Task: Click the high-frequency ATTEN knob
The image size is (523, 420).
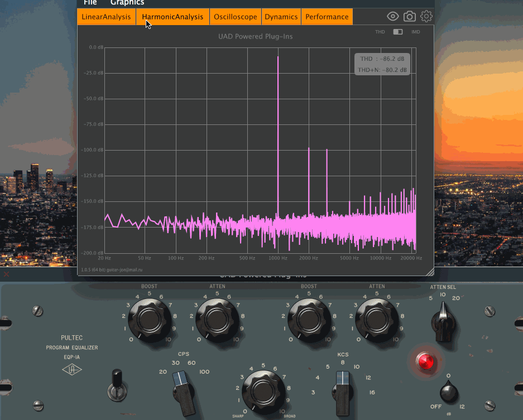Action: [x=377, y=320]
